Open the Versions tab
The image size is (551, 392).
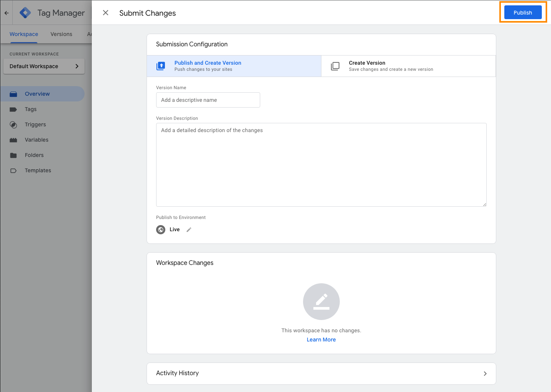61,34
